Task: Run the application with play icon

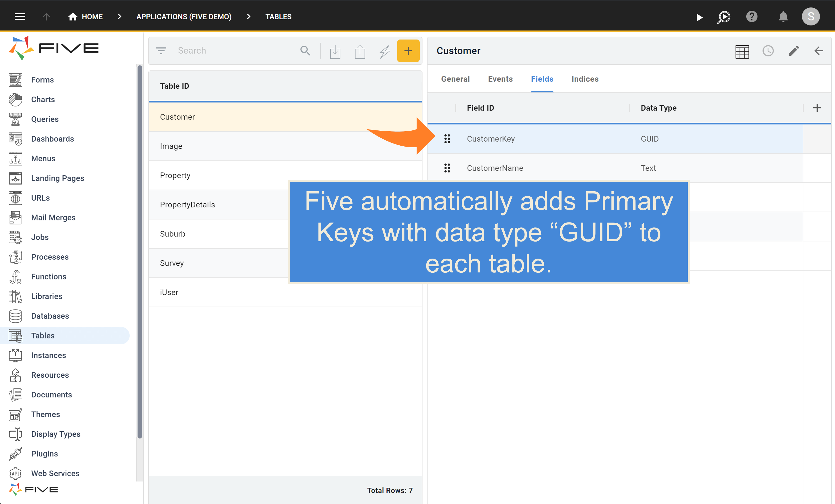Action: [x=699, y=17]
